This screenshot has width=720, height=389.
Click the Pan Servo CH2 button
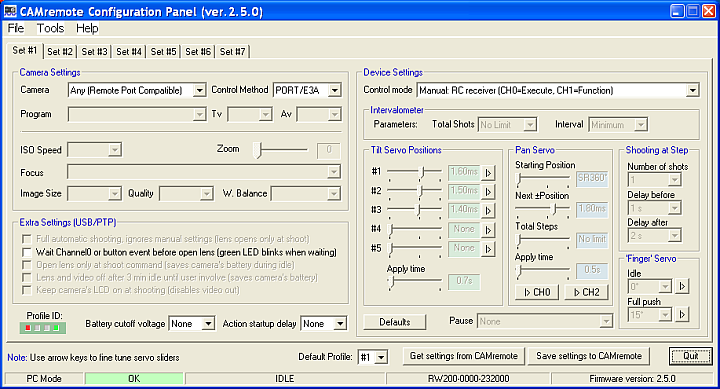(586, 292)
